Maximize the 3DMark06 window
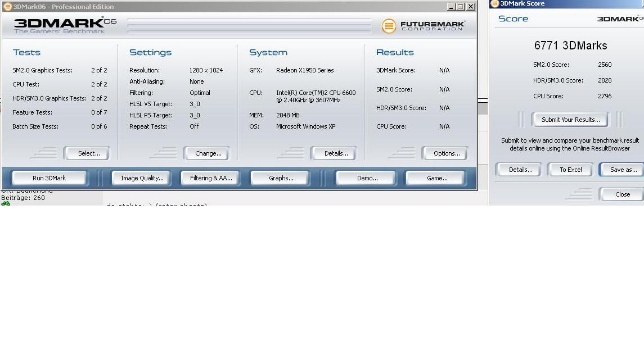 pyautogui.click(x=461, y=7)
